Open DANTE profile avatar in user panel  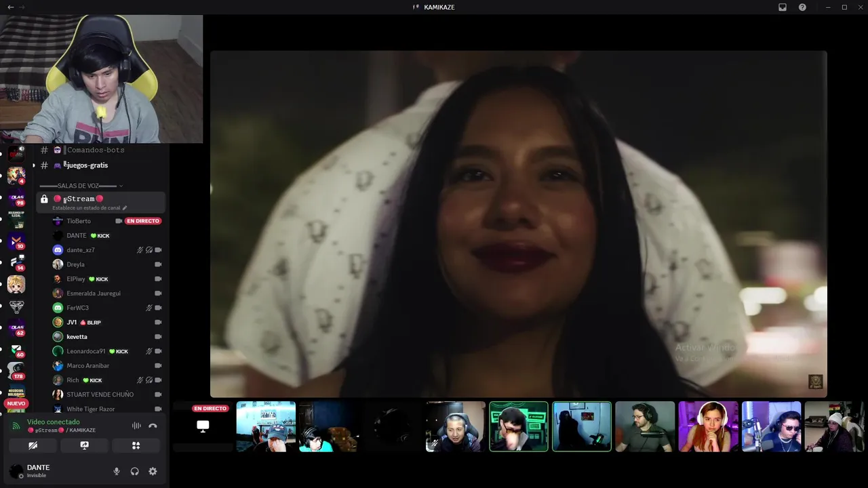[16, 470]
